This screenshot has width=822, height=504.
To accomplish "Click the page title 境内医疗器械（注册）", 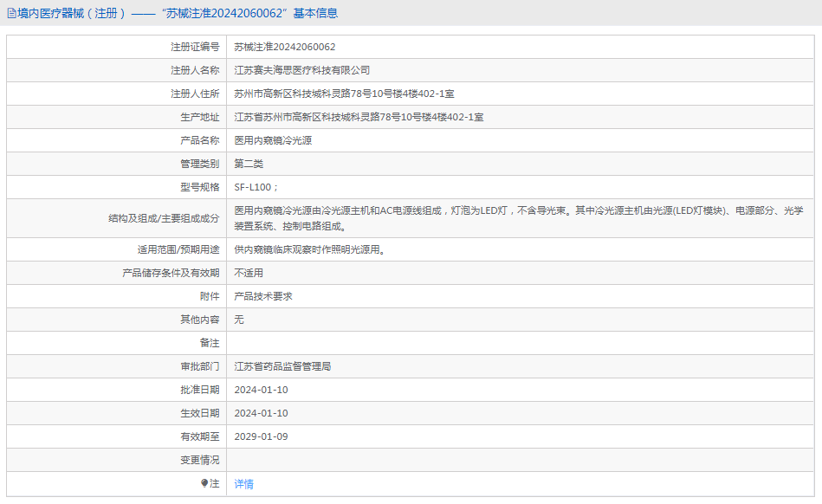I will 72,13.
